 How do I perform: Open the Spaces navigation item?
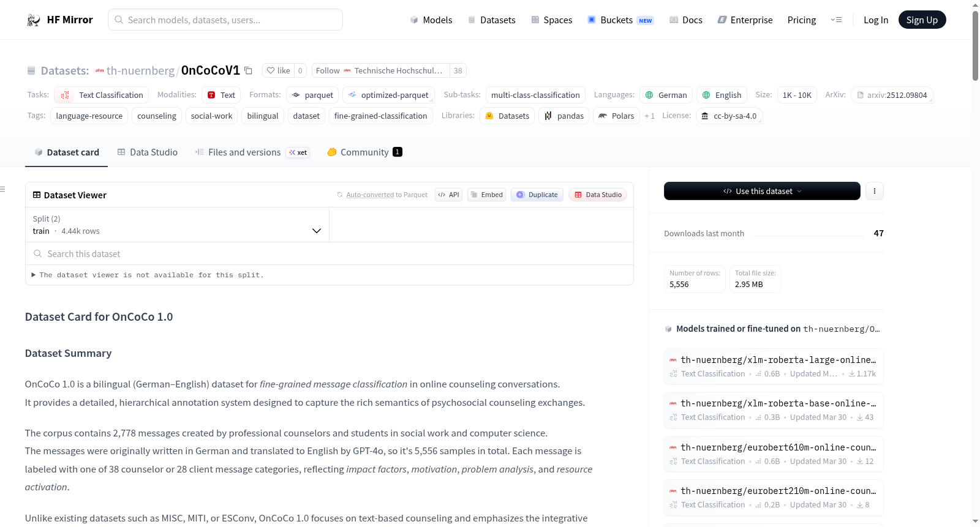551,20
